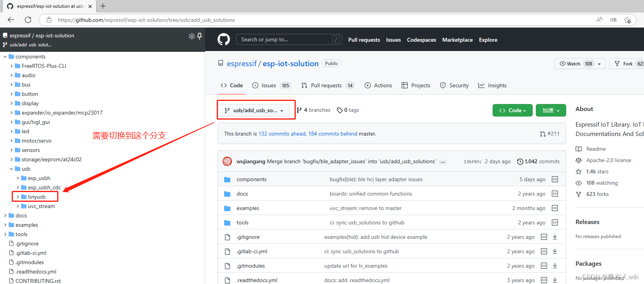Open the 1,042 commits link

[538, 161]
